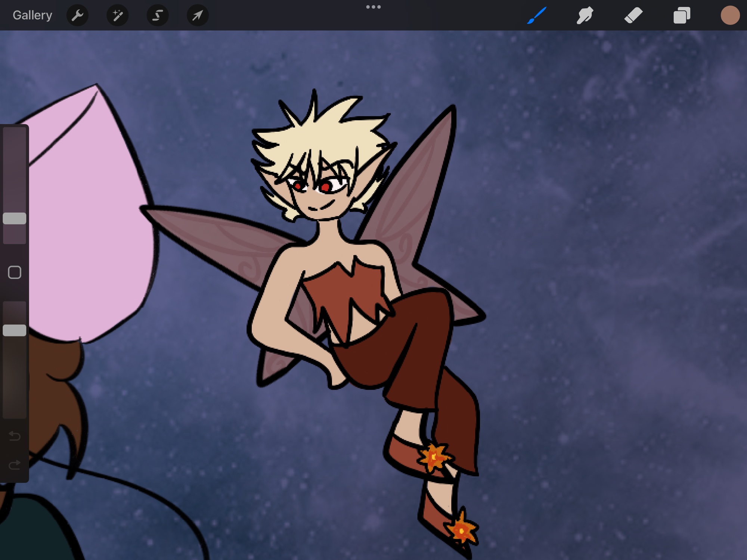This screenshot has height=560, width=747.
Task: Tap the three-dot multitasking menu
Action: 373,7
